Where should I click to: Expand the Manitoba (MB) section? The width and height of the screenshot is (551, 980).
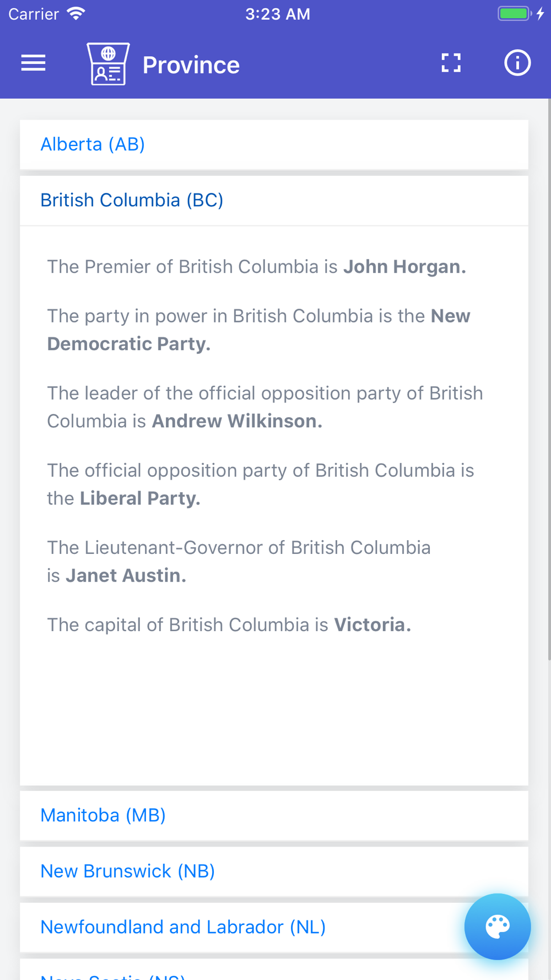pos(103,815)
